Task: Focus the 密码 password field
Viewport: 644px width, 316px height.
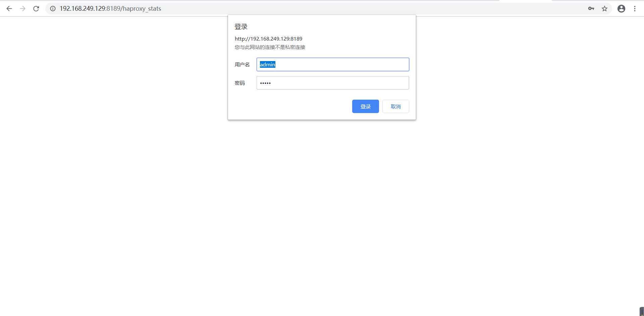Action: tap(333, 83)
